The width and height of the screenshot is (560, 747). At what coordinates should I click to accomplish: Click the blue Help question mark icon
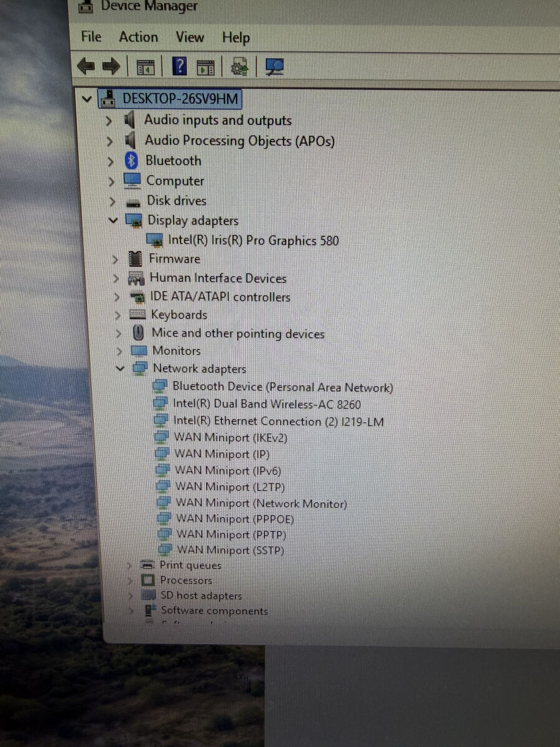[179, 66]
